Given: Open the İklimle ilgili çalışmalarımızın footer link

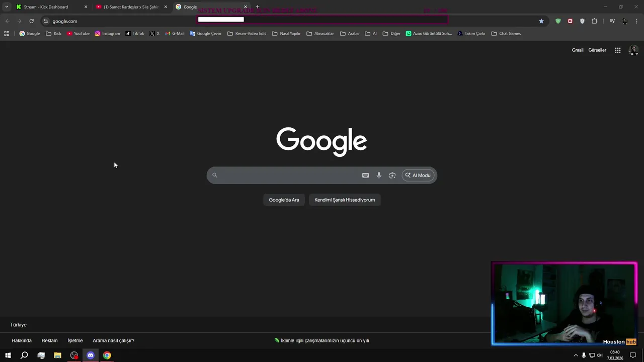Looking at the screenshot, I should point(322,341).
